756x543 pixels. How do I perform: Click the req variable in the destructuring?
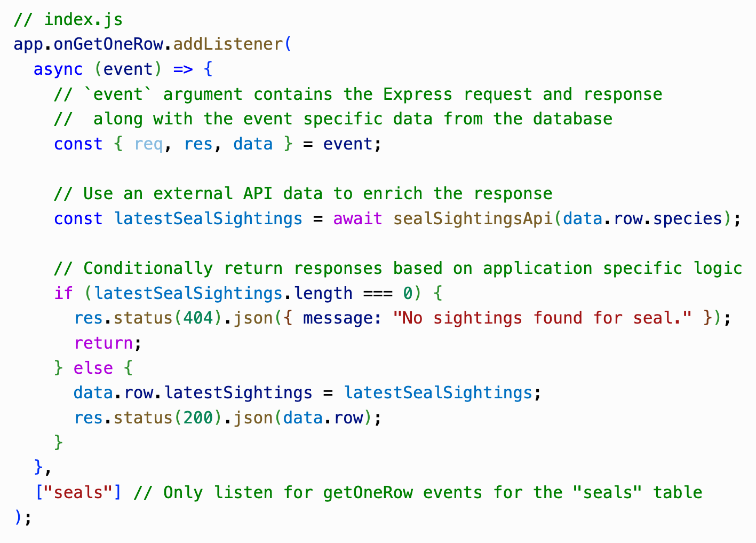148,144
